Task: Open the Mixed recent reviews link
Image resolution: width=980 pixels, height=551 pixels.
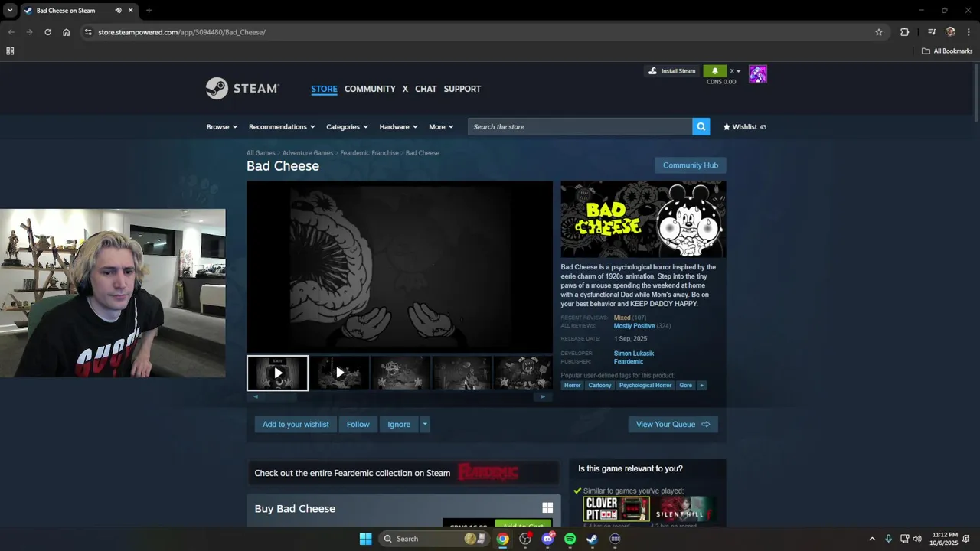Action: [622, 318]
